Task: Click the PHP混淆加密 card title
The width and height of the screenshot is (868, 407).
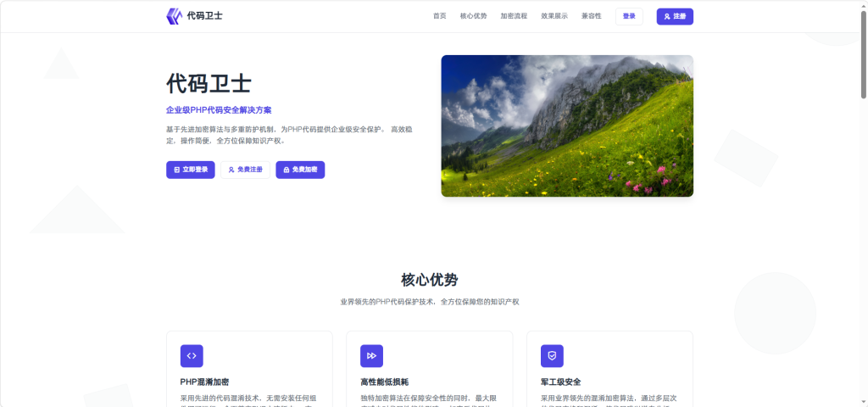Action: pos(205,382)
